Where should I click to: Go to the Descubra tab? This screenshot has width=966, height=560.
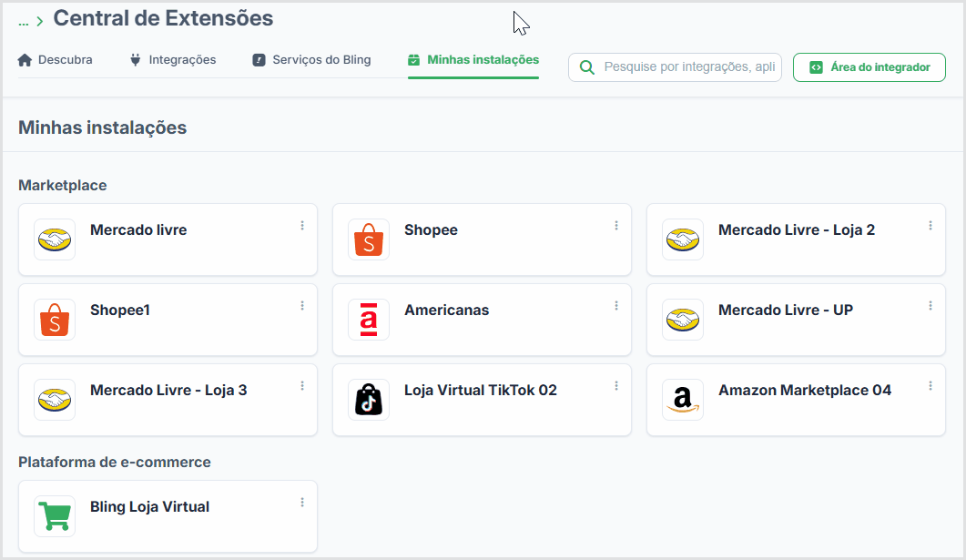pyautogui.click(x=56, y=60)
